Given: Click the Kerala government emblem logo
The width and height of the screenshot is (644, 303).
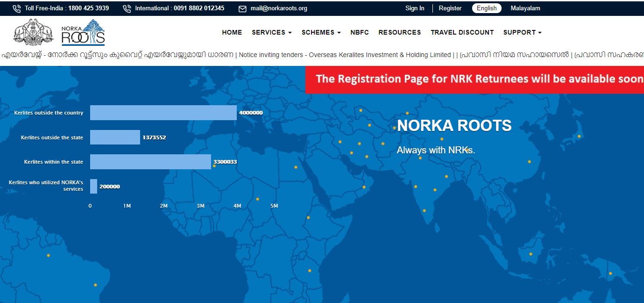Looking at the screenshot, I should click(x=34, y=33).
